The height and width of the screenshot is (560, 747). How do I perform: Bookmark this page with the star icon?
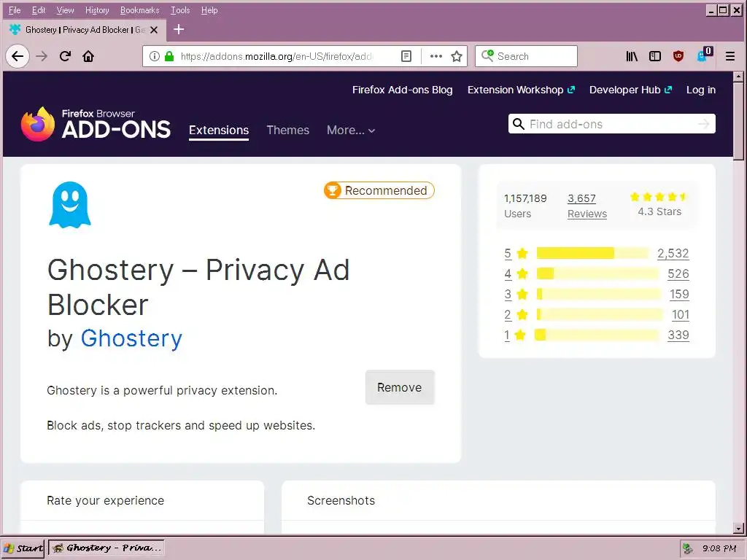(x=457, y=56)
